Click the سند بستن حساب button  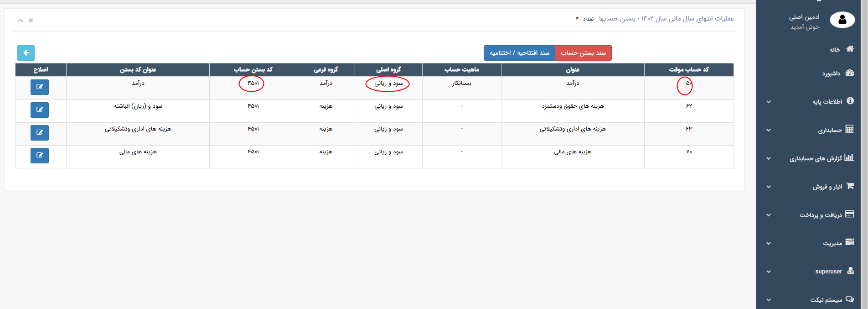pos(583,53)
